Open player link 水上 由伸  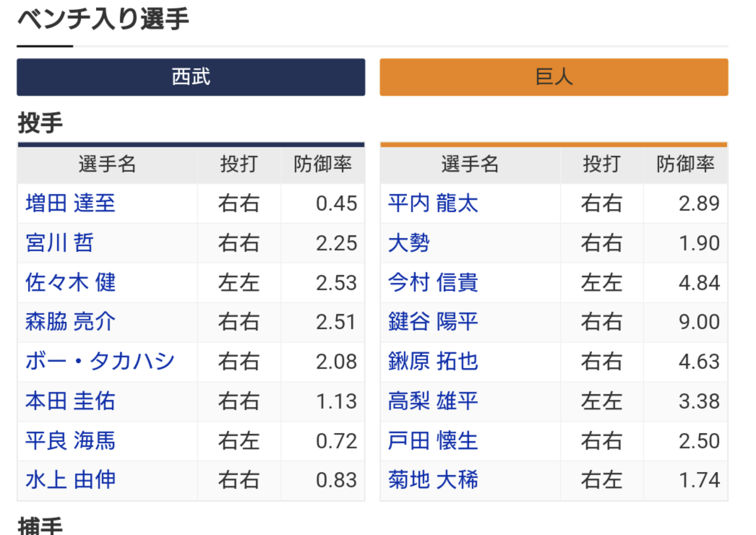pyautogui.click(x=70, y=480)
